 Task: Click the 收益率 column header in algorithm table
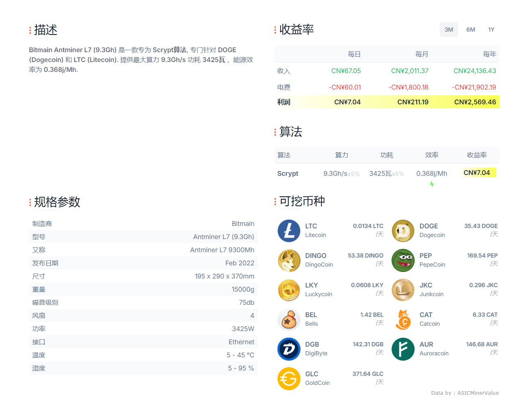point(477,155)
